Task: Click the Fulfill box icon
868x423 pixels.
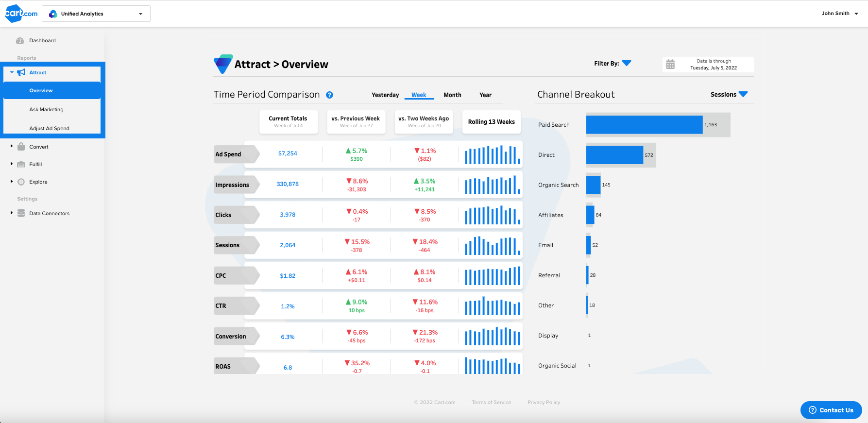Action: click(x=21, y=164)
